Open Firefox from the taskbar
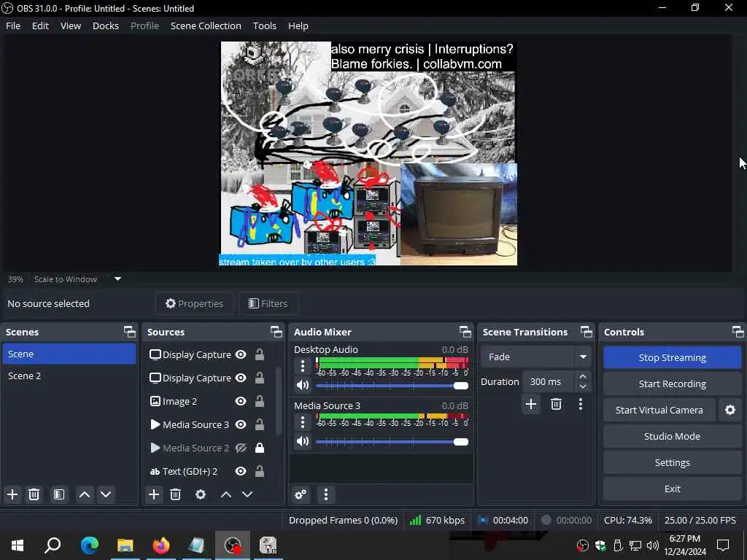The width and height of the screenshot is (747, 560). click(x=161, y=545)
